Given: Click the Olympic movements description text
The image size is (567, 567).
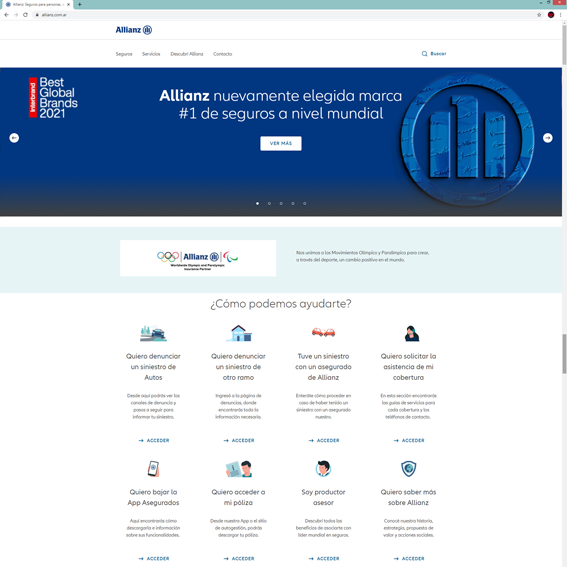Looking at the screenshot, I should [362, 256].
